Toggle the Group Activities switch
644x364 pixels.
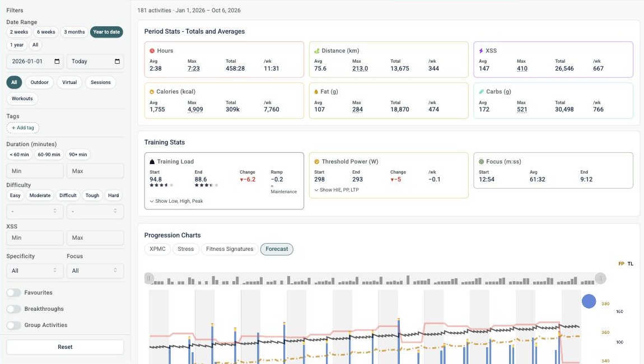[x=13, y=325]
